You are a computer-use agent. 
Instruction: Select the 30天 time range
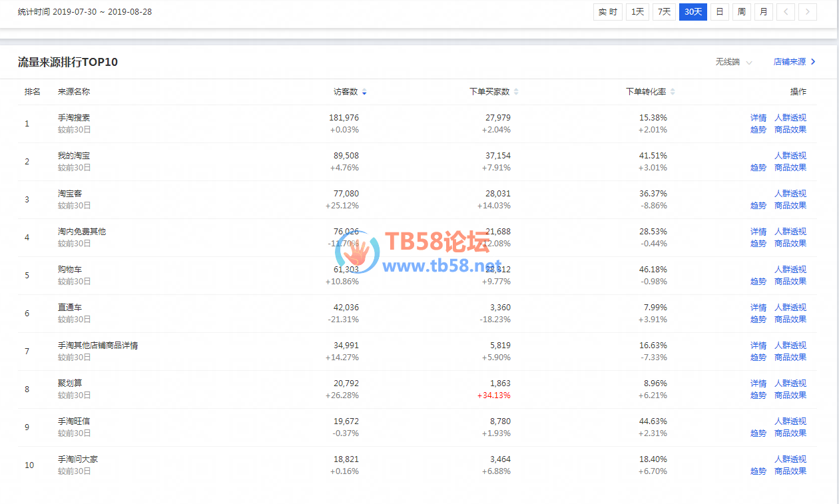click(x=693, y=11)
